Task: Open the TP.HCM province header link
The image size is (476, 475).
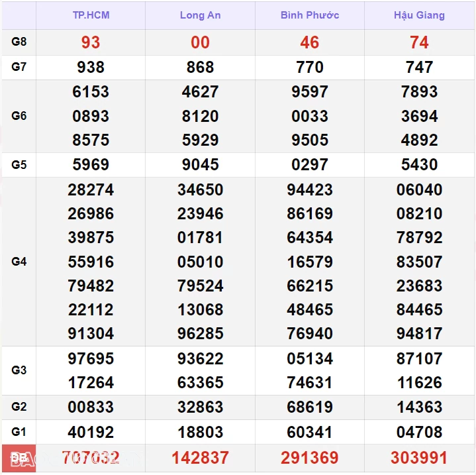Action: click(91, 15)
